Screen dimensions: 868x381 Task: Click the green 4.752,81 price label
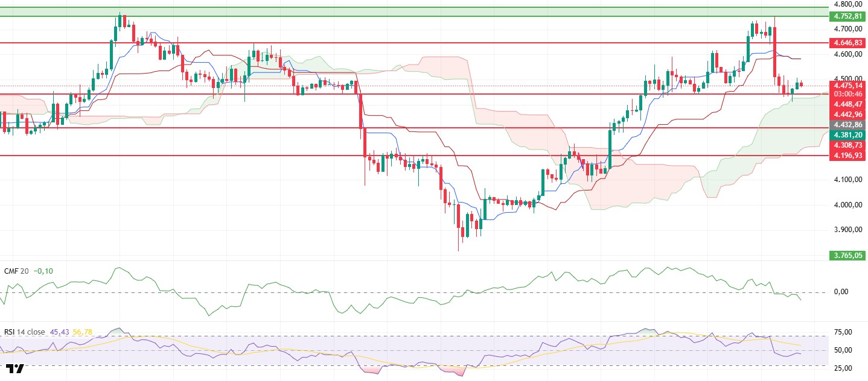(x=847, y=16)
